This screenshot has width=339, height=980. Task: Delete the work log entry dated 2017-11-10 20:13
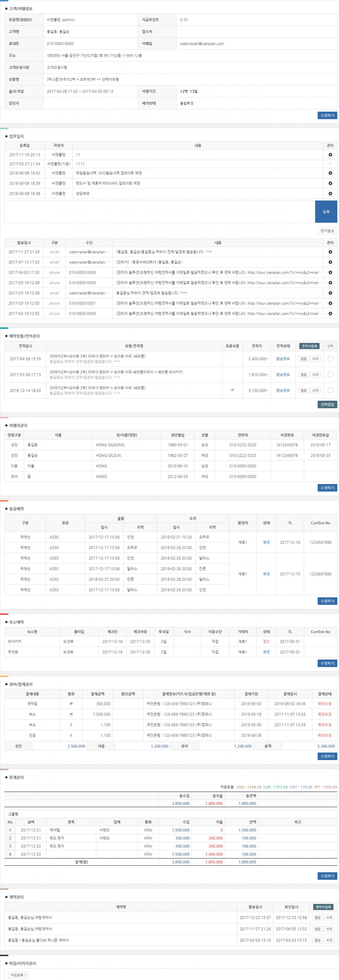click(330, 155)
